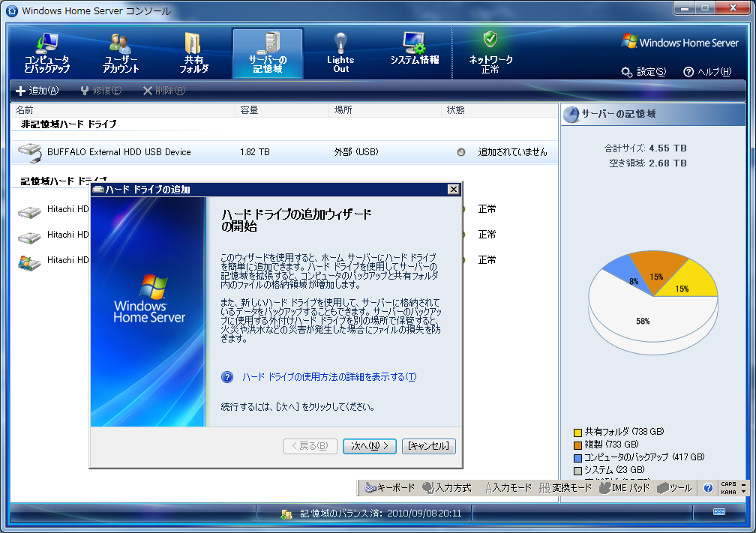Select the BUFFALO External HDD USB Device row
This screenshot has width=756, height=533.
[x=284, y=152]
